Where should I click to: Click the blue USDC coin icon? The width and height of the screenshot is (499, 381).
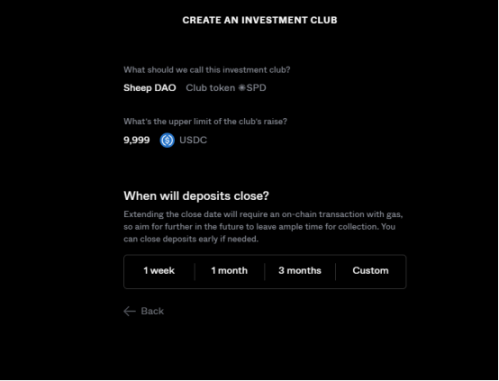pos(167,140)
